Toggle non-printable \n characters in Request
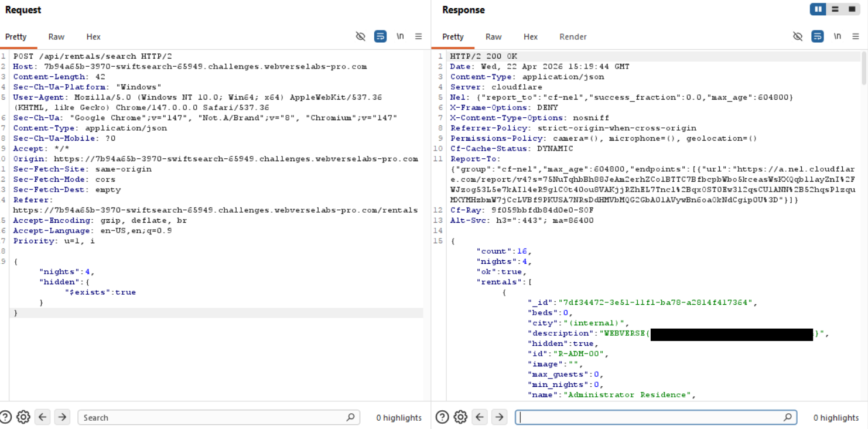The height and width of the screenshot is (429, 868). point(400,36)
